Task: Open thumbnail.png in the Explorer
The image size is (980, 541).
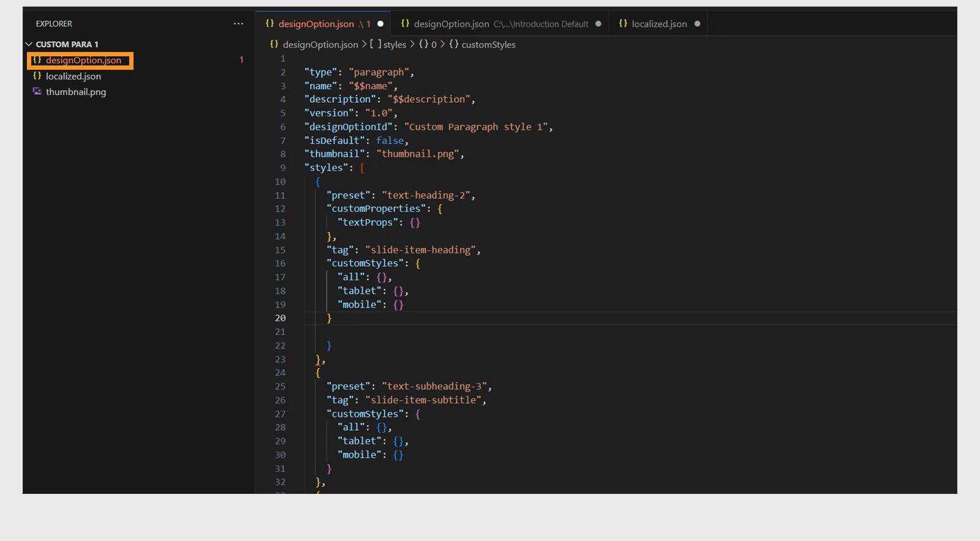Action: point(75,92)
